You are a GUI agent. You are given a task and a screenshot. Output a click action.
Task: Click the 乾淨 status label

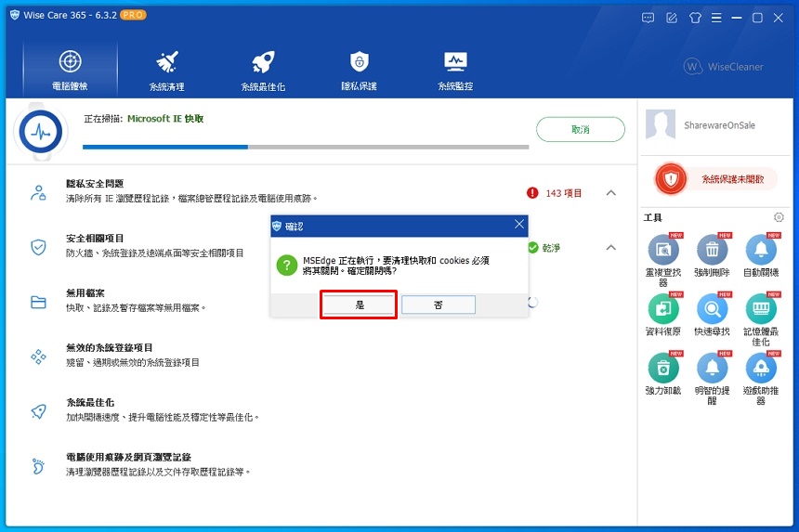[551, 248]
